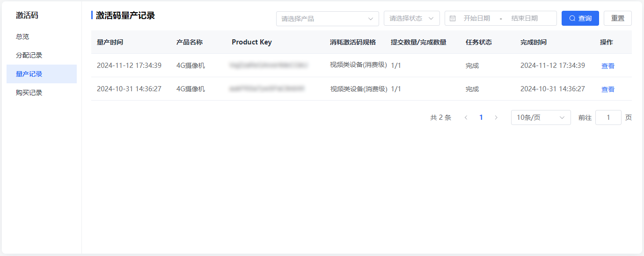Click 视频类设备(消费级) in the 2024-11-12 row
Image resolution: width=644 pixels, height=256 pixels.
359,65
